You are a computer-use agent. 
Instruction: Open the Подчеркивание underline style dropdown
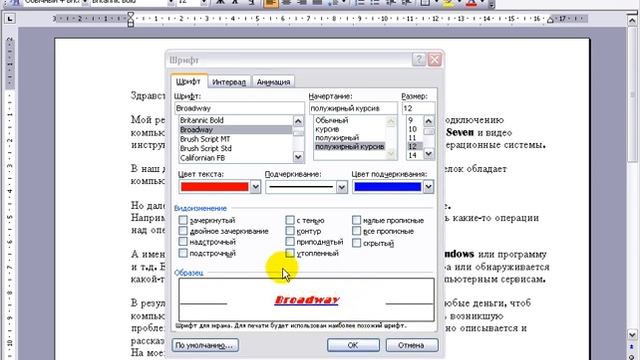342,187
